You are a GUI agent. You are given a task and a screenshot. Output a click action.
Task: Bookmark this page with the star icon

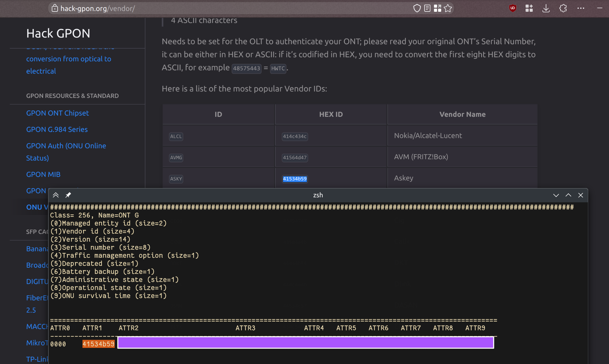pos(448,8)
